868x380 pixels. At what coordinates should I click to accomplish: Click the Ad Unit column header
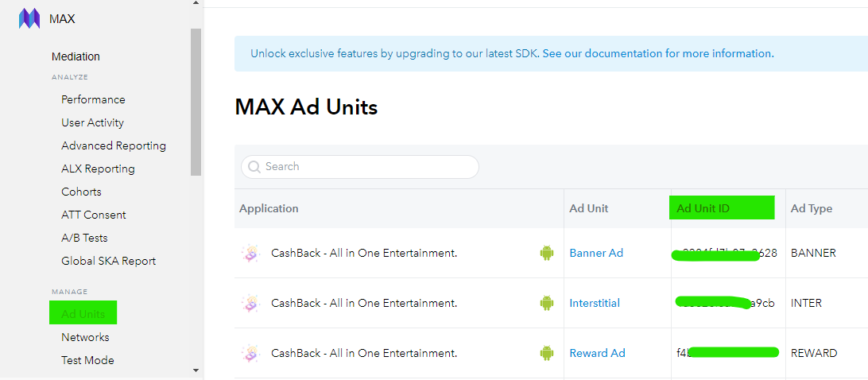pyautogui.click(x=588, y=209)
